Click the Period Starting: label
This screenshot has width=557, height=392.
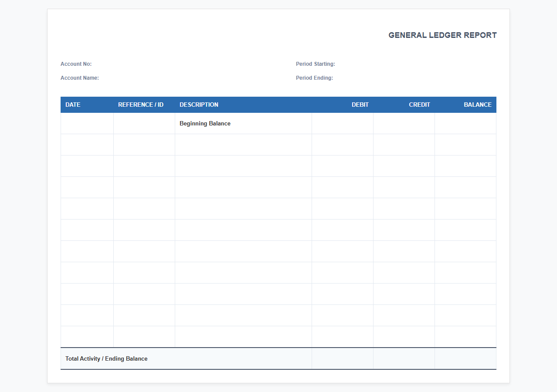[316, 64]
